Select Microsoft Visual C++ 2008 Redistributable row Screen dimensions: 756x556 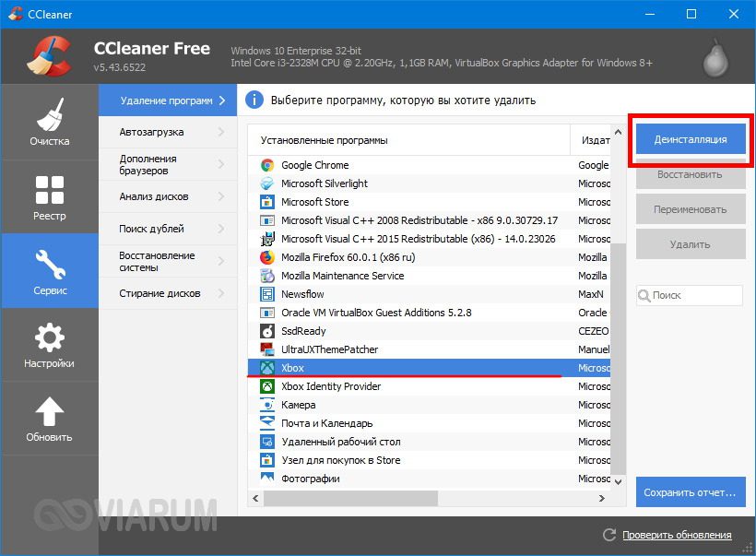point(429,220)
